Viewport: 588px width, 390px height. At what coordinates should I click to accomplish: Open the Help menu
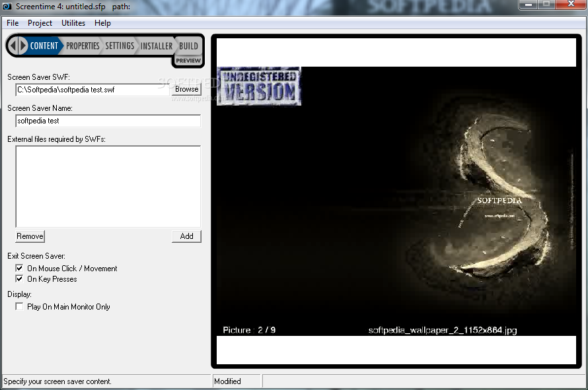coord(102,23)
